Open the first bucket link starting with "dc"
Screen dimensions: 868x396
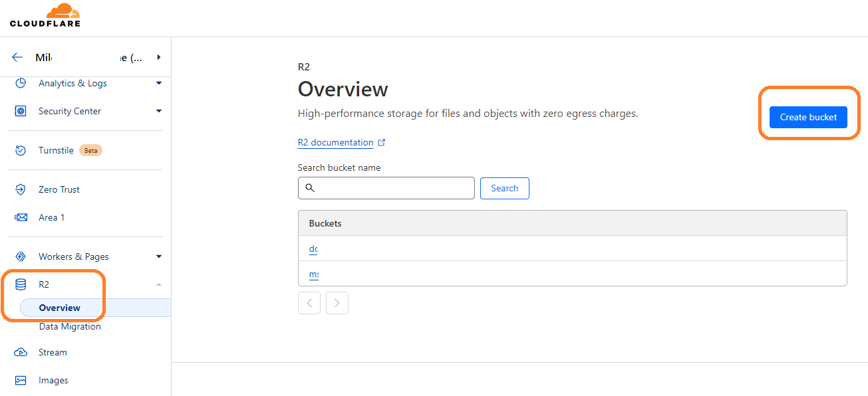click(x=313, y=249)
